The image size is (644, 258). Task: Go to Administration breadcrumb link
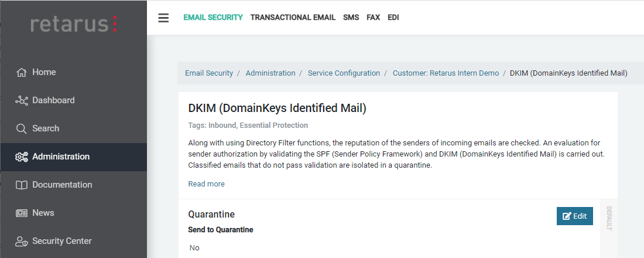click(x=270, y=73)
